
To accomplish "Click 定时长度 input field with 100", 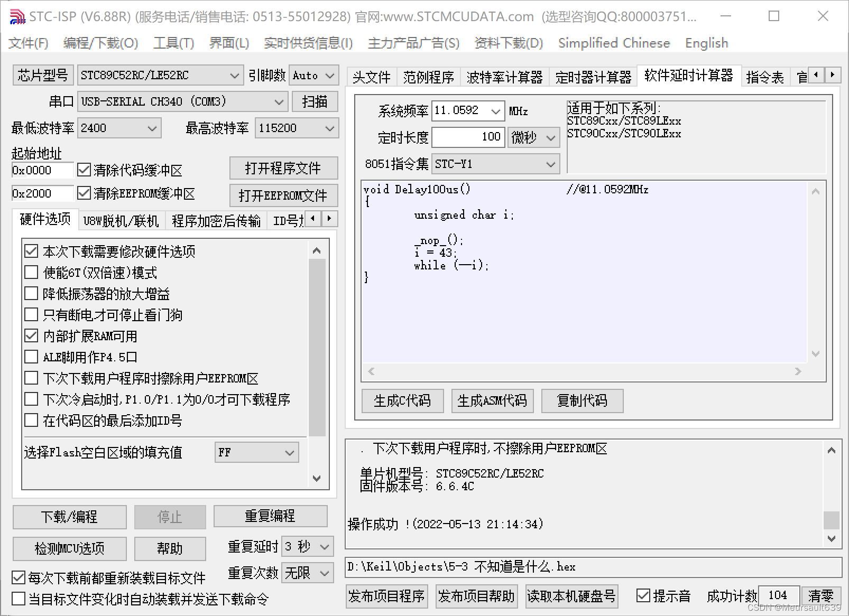I will point(468,137).
